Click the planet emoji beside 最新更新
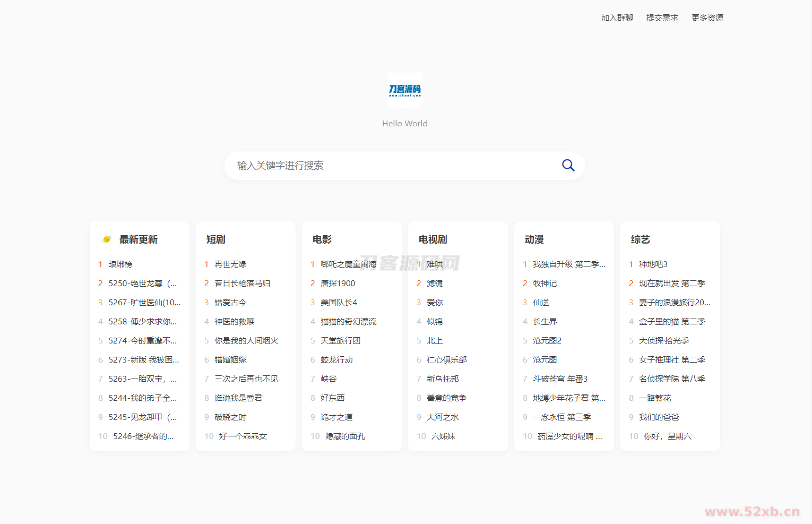The height and width of the screenshot is (524, 812). point(106,239)
